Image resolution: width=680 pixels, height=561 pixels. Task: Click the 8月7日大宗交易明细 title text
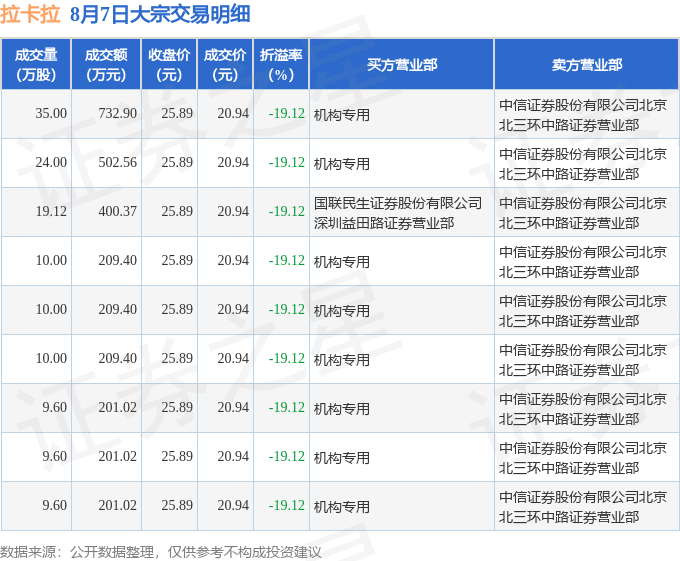pos(160,14)
